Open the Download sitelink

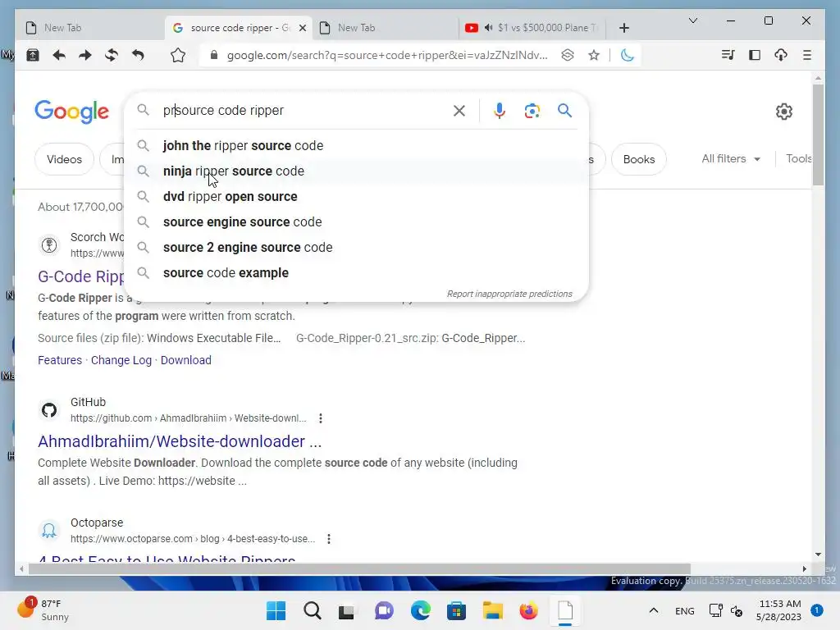pos(186,361)
